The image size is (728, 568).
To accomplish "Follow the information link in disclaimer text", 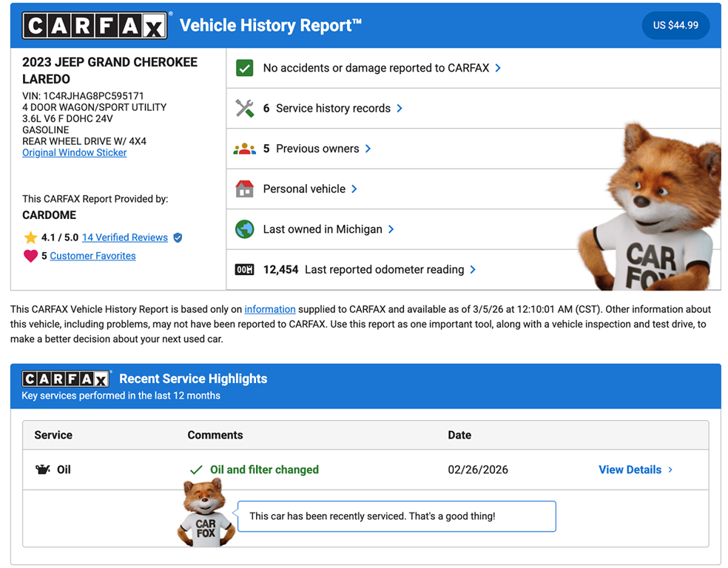I will pos(270,309).
